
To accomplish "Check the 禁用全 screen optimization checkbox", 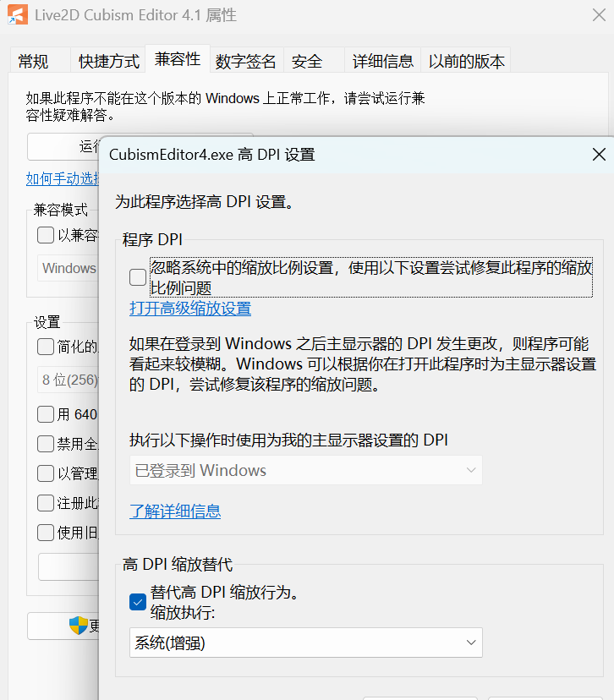I will [x=46, y=444].
